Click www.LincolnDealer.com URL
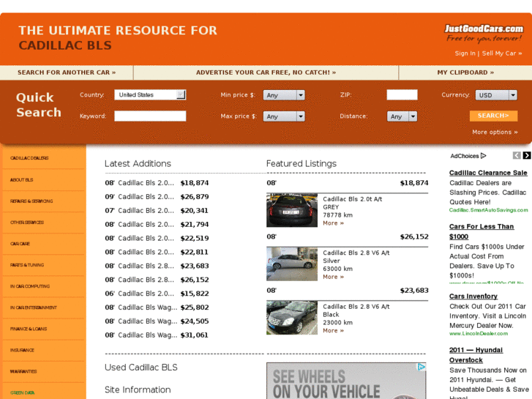Image resolution: width=532 pixels, height=399 pixels. point(479,333)
